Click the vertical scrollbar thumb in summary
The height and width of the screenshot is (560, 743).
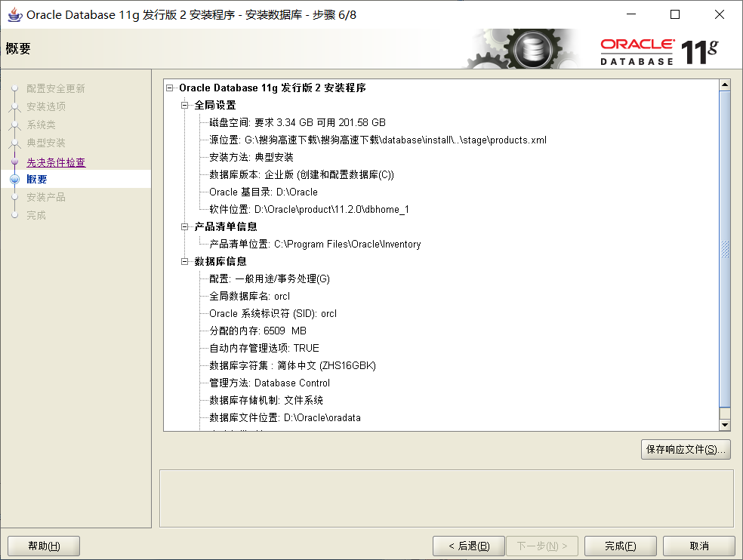[725, 249]
